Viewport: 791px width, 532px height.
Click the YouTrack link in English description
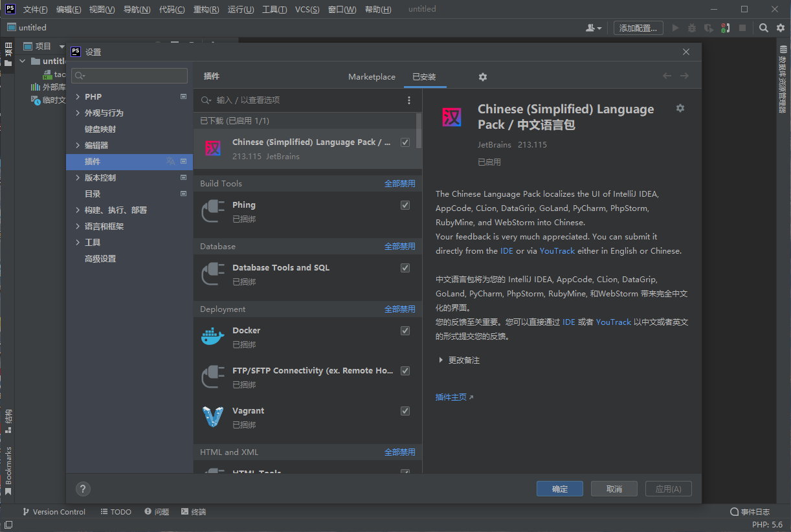coord(557,251)
